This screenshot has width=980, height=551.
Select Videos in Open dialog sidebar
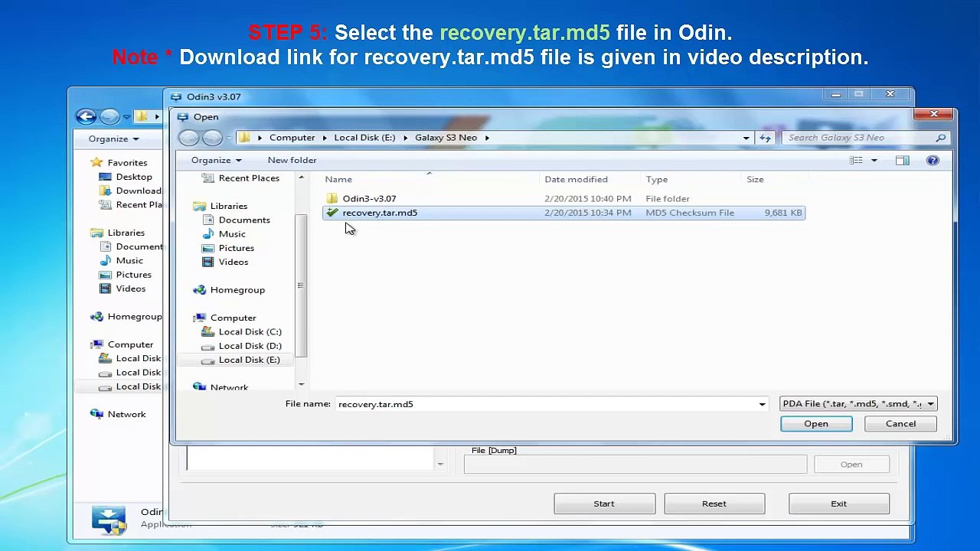tap(233, 262)
